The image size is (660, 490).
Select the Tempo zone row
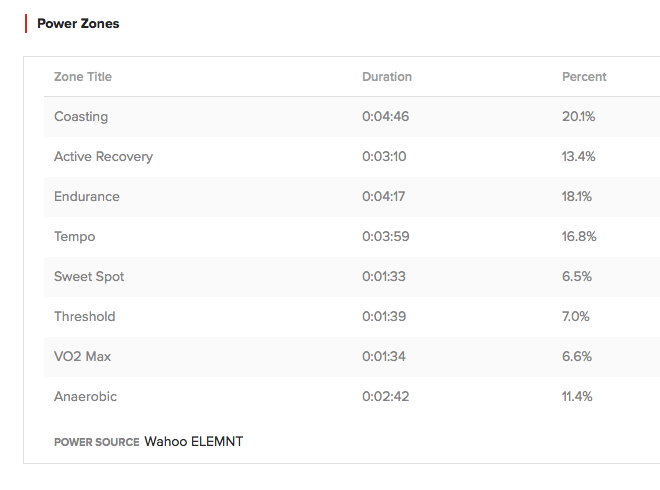coord(75,237)
